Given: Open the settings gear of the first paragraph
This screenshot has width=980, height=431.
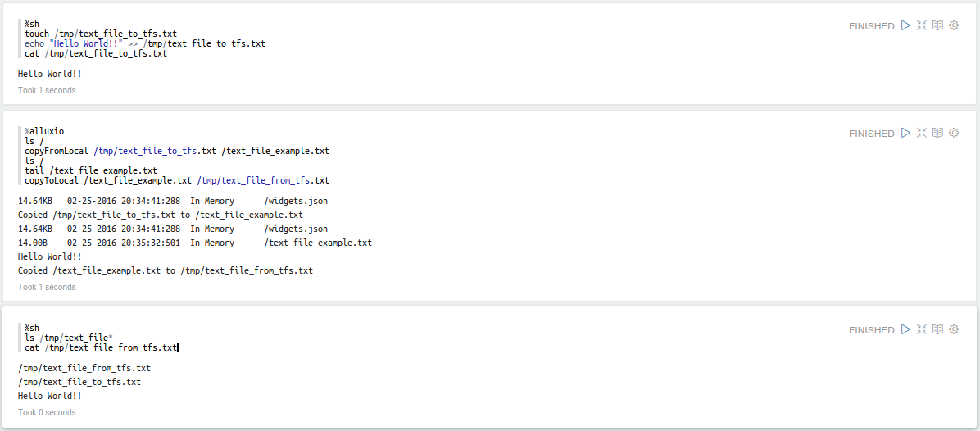Looking at the screenshot, I should pos(954,25).
